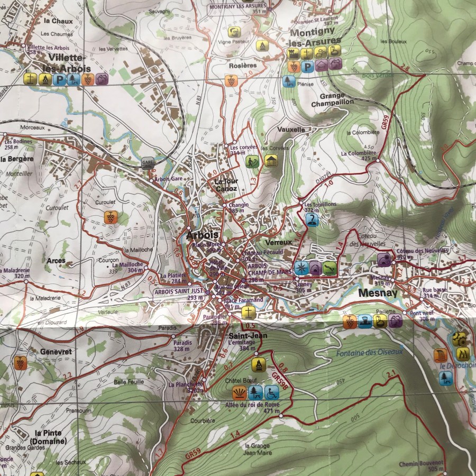Select the wheelchair accessibility icon near Châtel Bœuf
The height and width of the screenshot is (476, 476).
click(271, 392)
